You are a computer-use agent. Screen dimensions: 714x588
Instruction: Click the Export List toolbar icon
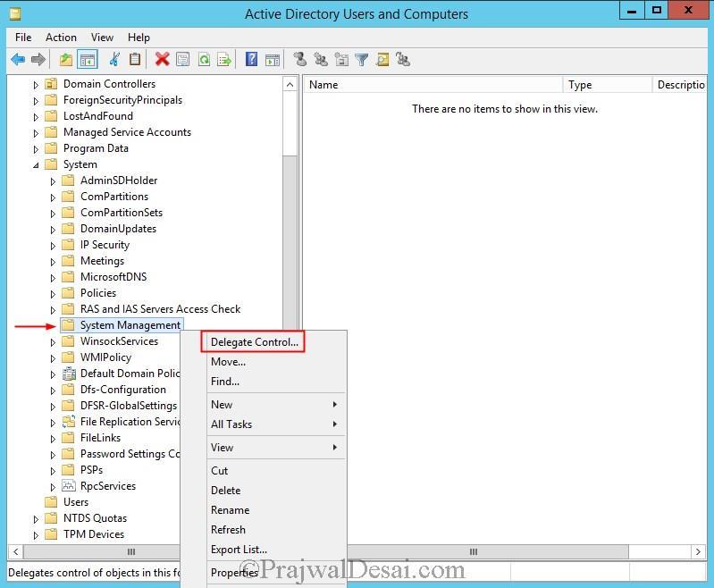coord(224,59)
